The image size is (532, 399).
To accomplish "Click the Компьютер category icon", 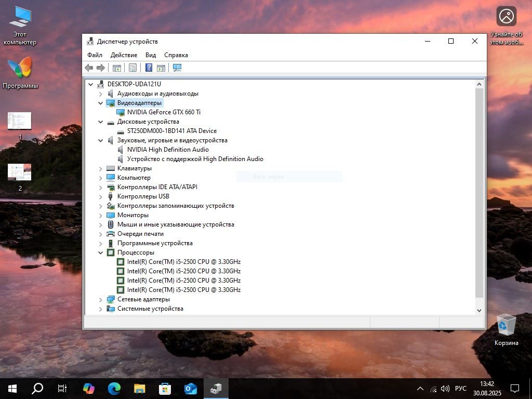I will [x=111, y=178].
